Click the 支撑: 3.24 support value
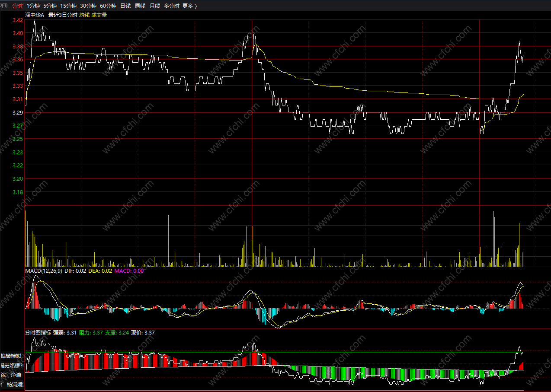The image size is (551, 392). coord(117,333)
